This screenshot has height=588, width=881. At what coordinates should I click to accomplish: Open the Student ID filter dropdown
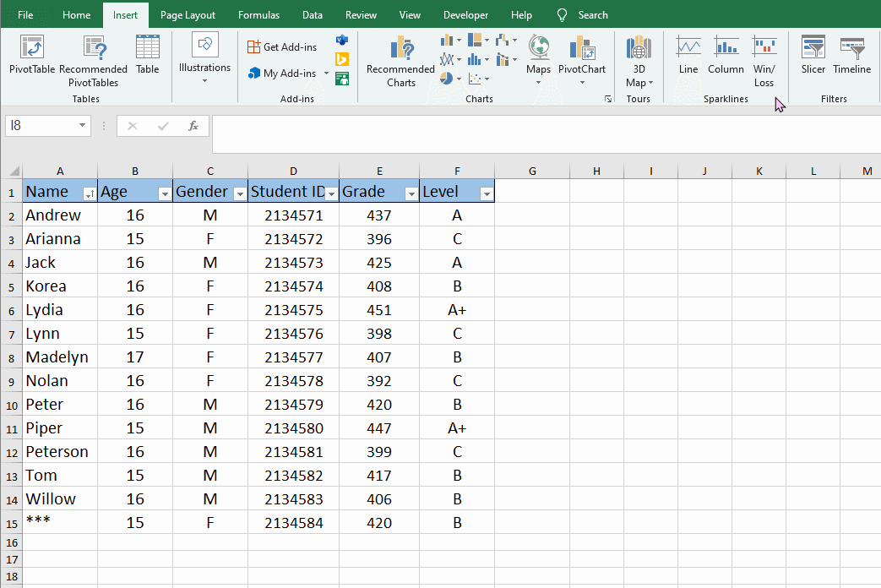(331, 194)
